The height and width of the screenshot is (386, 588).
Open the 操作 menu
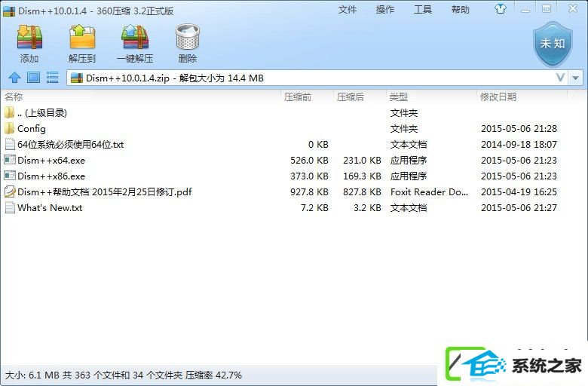click(385, 9)
